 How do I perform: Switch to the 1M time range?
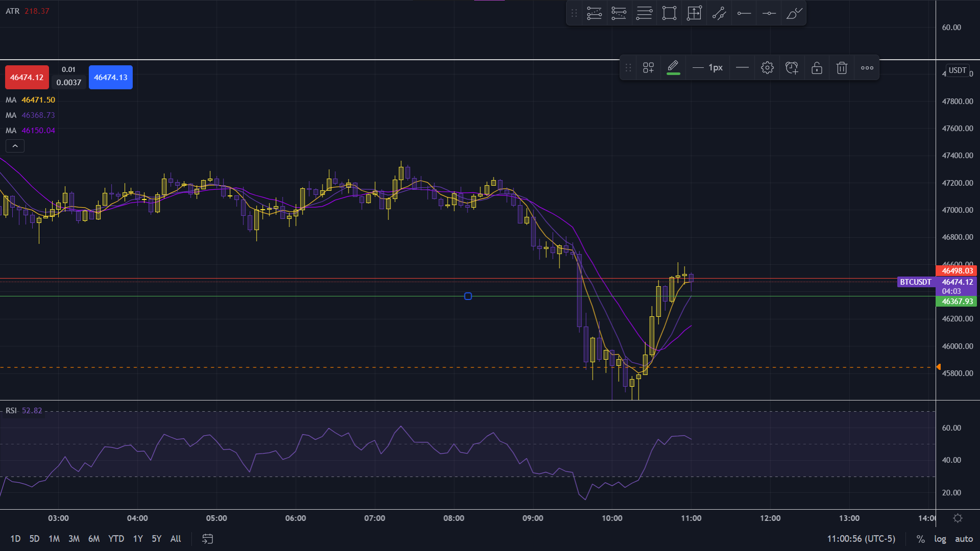coord(54,539)
